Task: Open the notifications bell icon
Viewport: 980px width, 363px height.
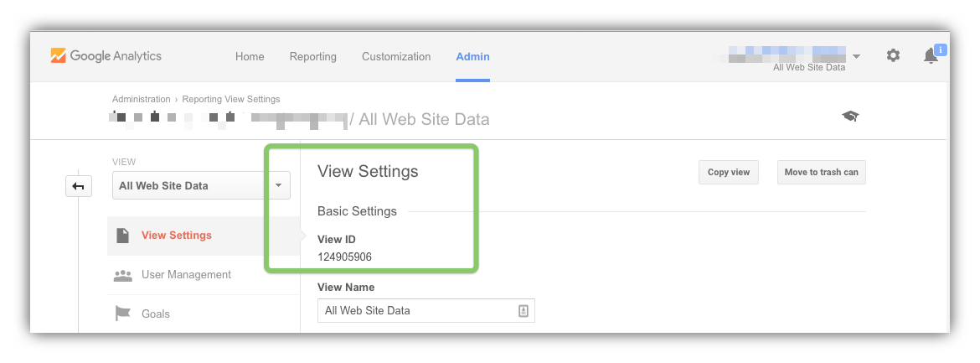Action: point(931,55)
